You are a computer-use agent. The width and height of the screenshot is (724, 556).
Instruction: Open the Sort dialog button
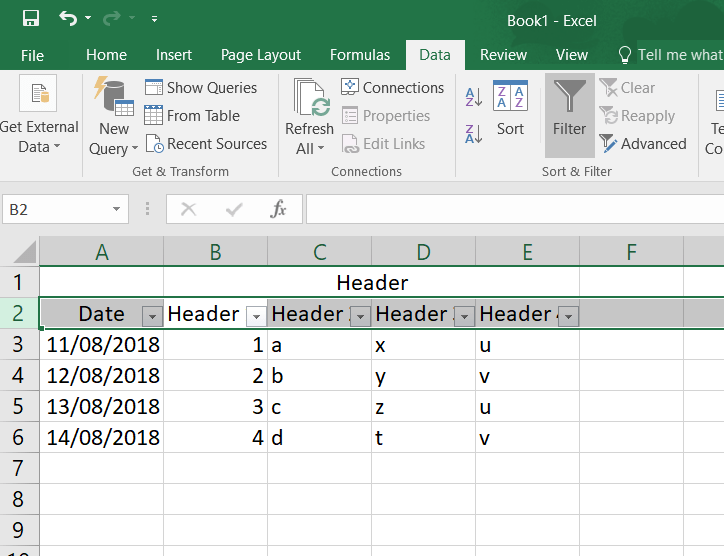pos(510,108)
